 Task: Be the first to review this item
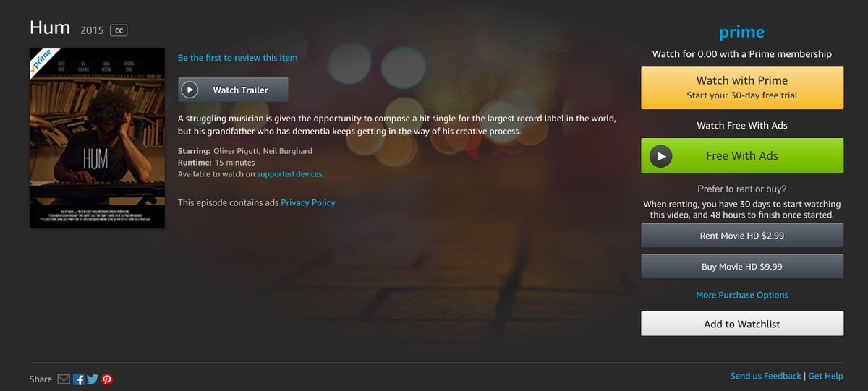(237, 58)
